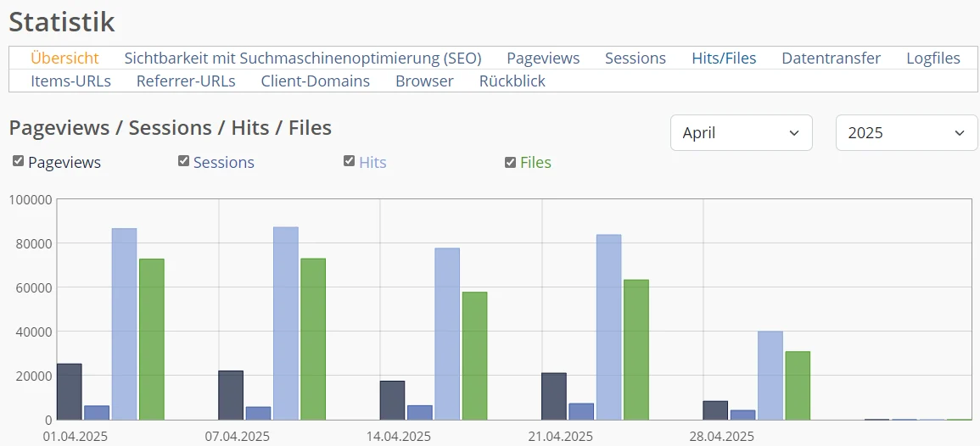
Task: Disable the Hits series checkbox
Action: [x=349, y=161]
